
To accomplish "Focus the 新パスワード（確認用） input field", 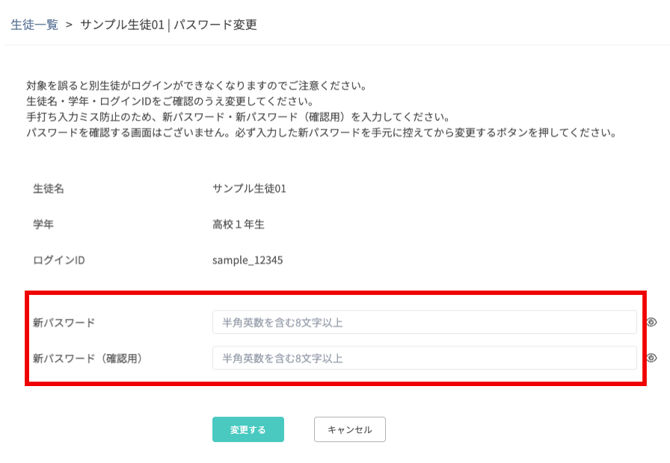I will click(x=424, y=358).
